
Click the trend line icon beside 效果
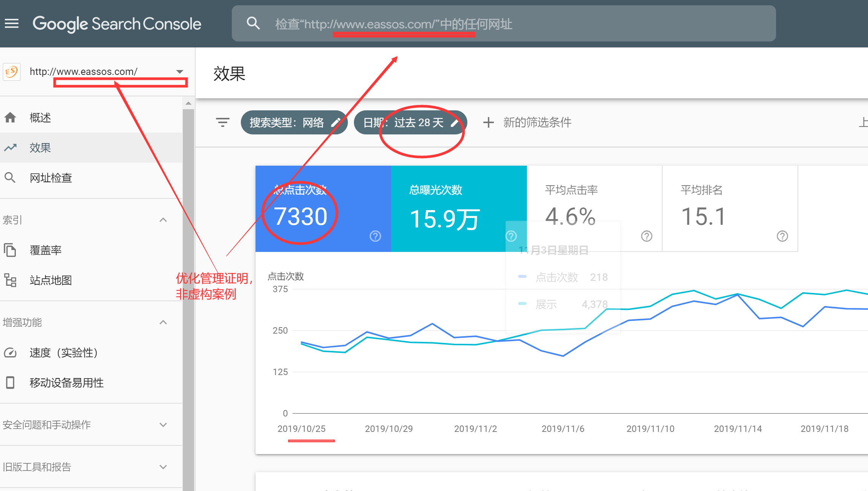click(10, 148)
